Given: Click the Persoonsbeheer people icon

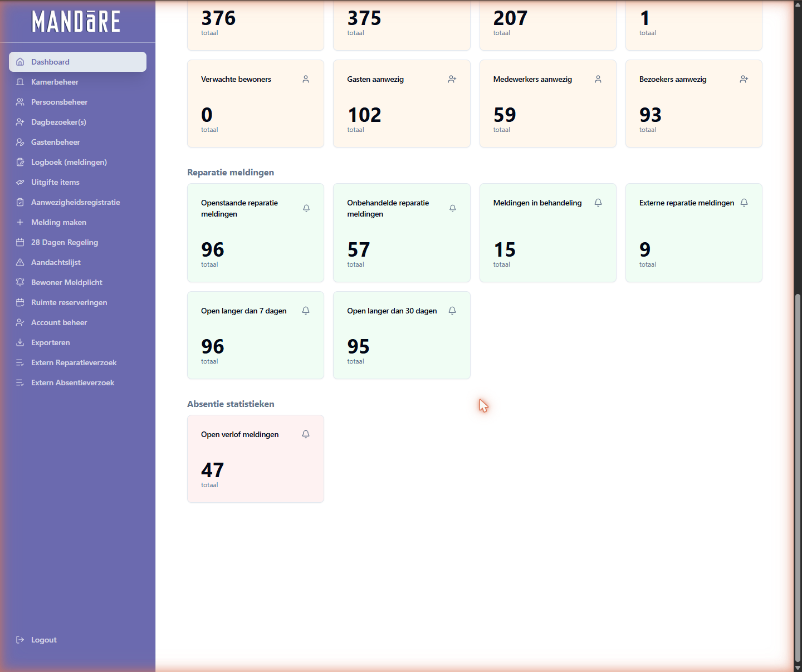Looking at the screenshot, I should [20, 102].
